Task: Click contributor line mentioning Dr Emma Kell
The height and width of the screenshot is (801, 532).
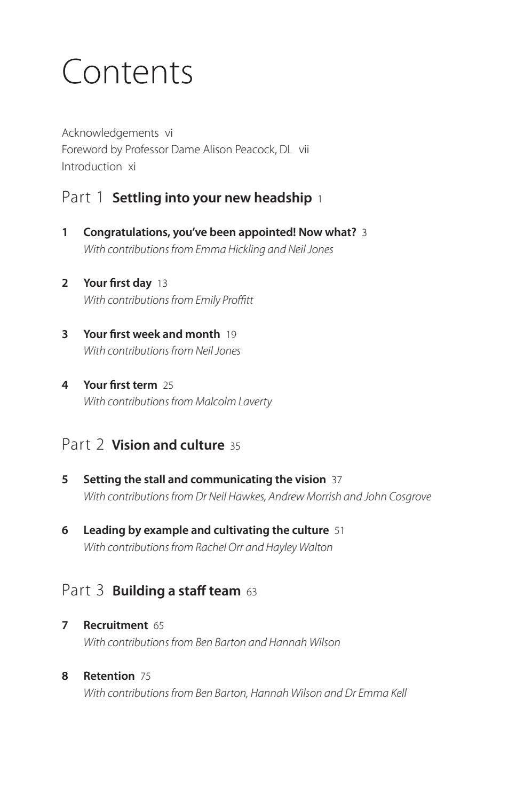Action: click(x=244, y=693)
